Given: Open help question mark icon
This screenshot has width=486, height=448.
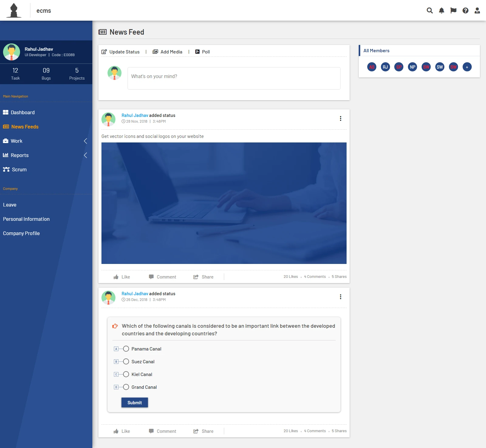Looking at the screenshot, I should tap(465, 11).
